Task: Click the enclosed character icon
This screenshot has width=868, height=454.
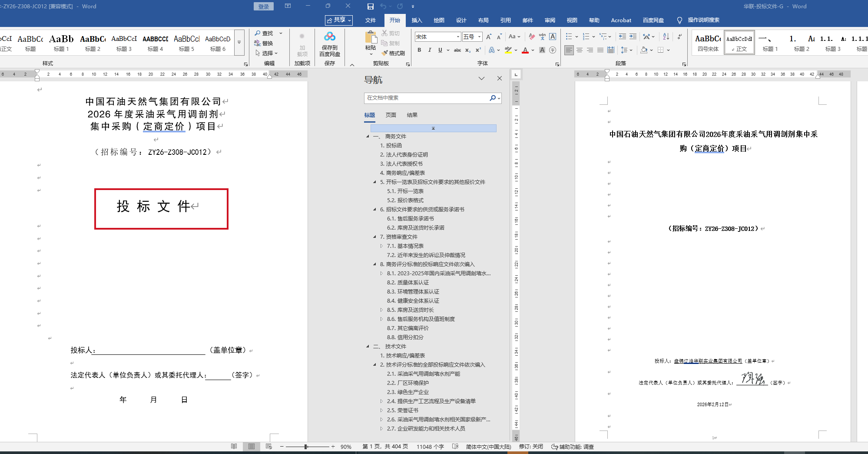Action: [x=553, y=50]
